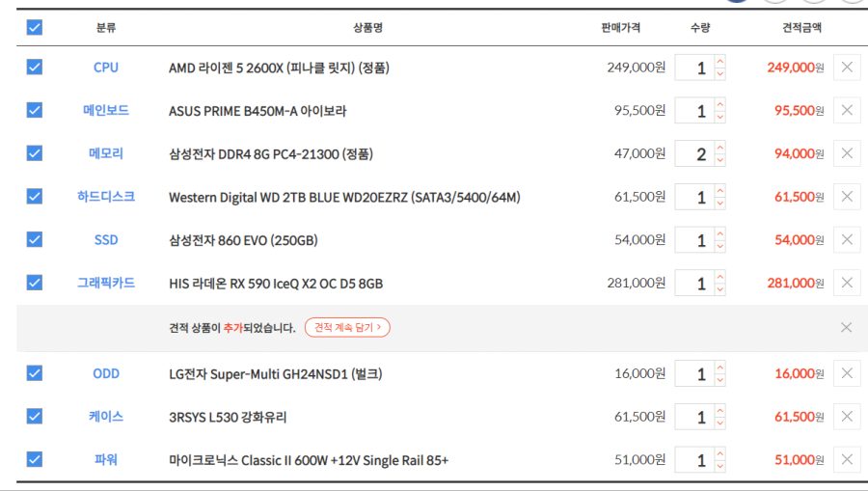
Task: Delete the ASUS PRIME B450M-A mainboard row
Action: tap(847, 111)
